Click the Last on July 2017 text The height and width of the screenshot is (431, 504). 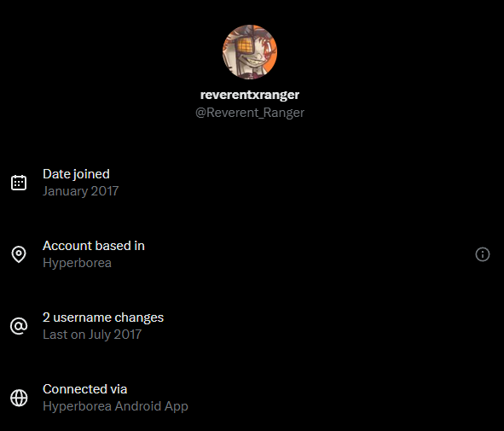92,335
